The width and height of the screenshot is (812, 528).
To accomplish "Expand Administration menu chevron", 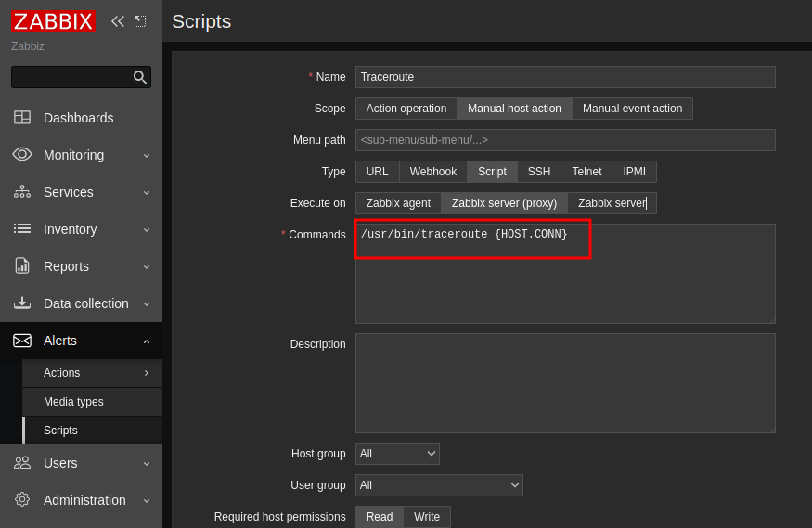I will pyautogui.click(x=147, y=500).
